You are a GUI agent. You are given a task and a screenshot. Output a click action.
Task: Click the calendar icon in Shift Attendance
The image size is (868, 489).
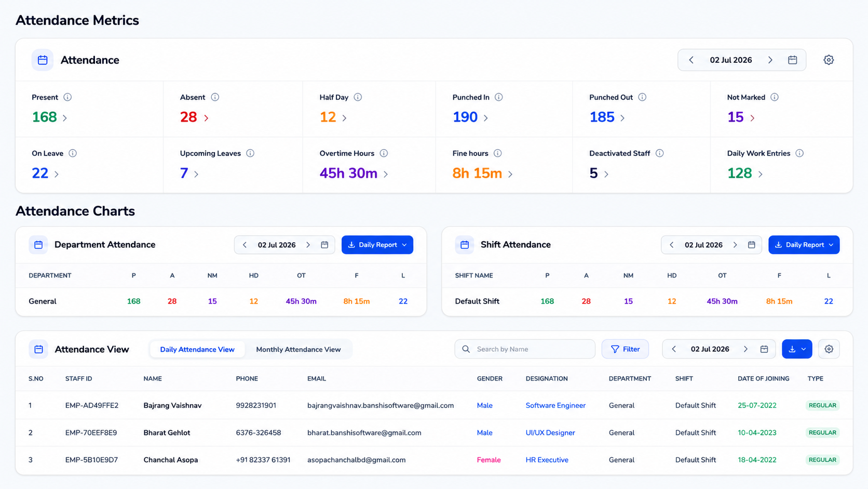[x=751, y=245]
